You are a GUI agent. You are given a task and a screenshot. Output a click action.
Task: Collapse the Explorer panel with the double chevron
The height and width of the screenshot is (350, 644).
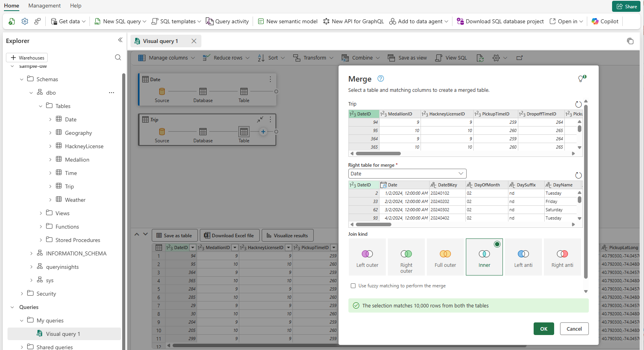coord(120,40)
